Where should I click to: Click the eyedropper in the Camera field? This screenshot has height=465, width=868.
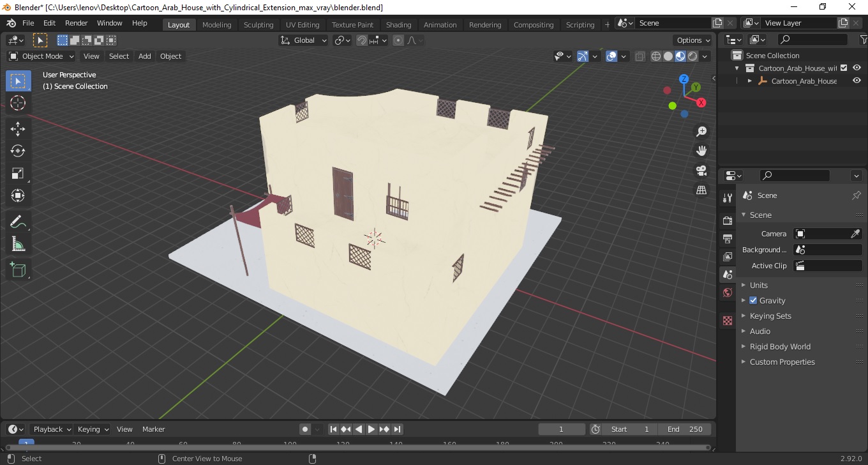coord(855,234)
